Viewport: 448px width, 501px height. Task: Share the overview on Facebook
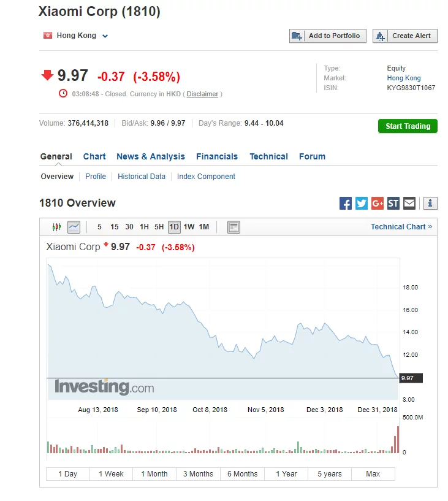tap(346, 203)
